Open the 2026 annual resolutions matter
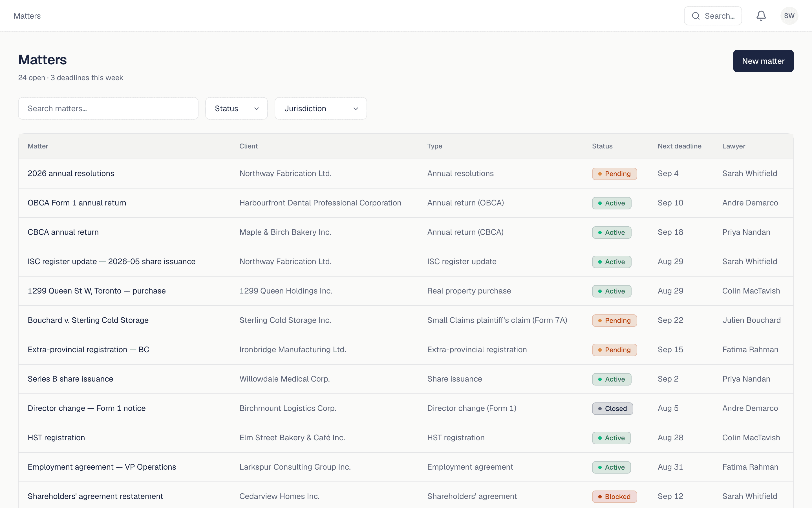 [71, 173]
